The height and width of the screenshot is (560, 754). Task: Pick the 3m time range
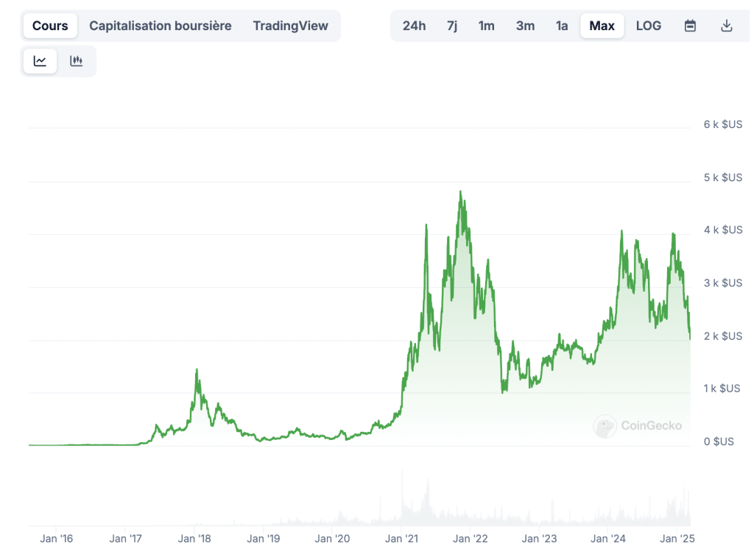click(x=525, y=26)
